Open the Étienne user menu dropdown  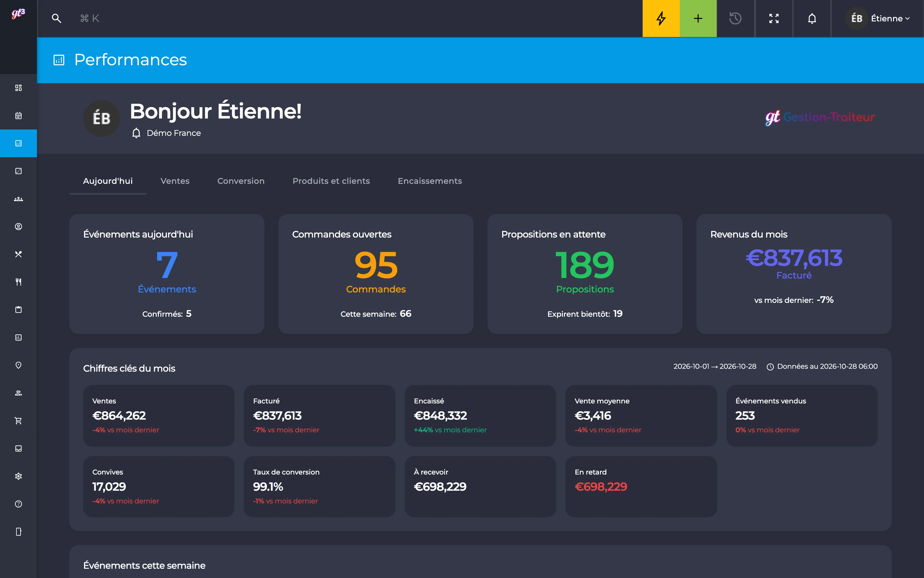[x=878, y=18]
